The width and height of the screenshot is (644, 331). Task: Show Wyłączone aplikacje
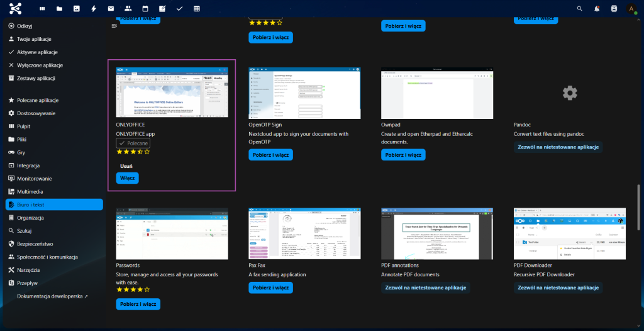pyautogui.click(x=54, y=65)
